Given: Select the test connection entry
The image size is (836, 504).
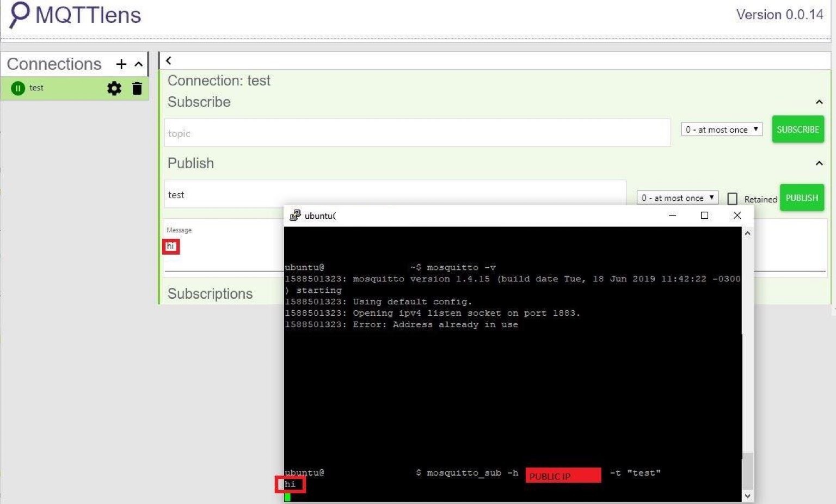Looking at the screenshot, I should (75, 88).
